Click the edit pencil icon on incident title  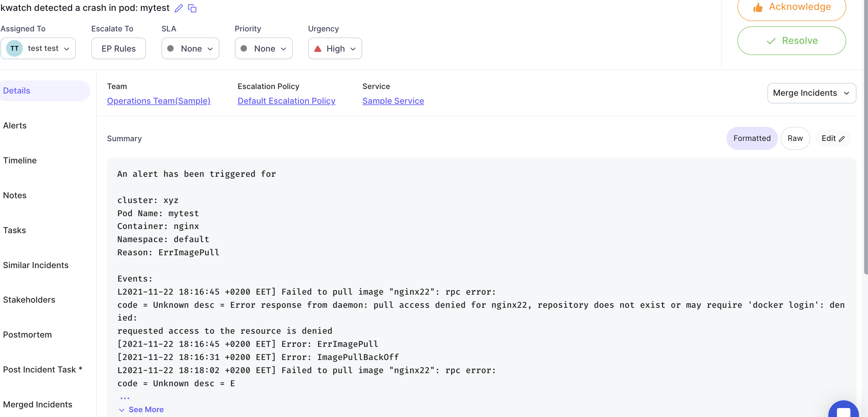click(178, 8)
